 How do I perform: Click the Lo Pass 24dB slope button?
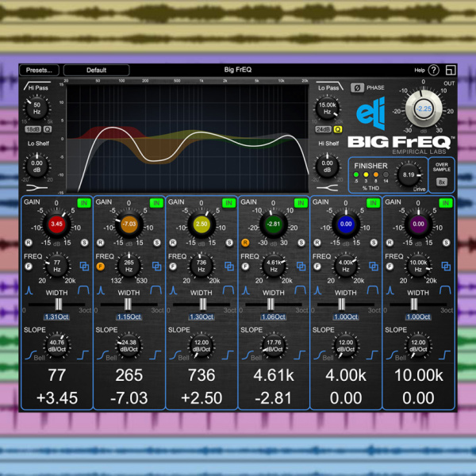point(323,129)
